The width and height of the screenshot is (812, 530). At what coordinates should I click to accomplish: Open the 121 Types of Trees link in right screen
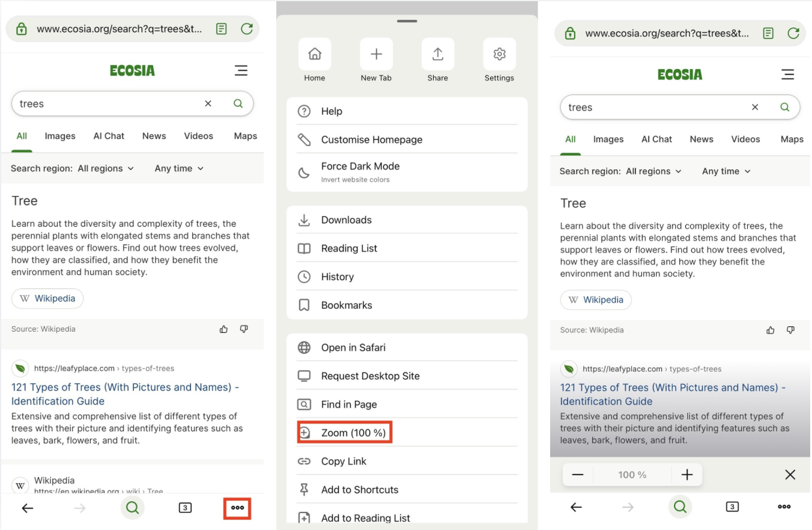(x=673, y=395)
